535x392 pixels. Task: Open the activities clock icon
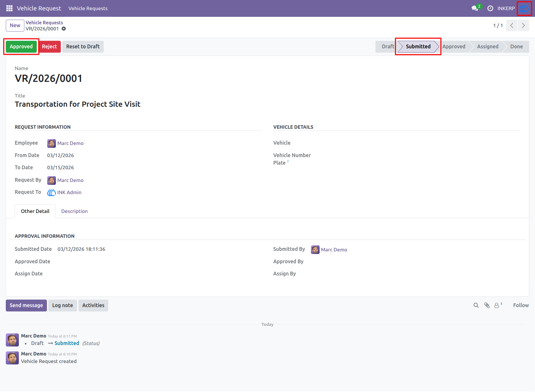(490, 8)
